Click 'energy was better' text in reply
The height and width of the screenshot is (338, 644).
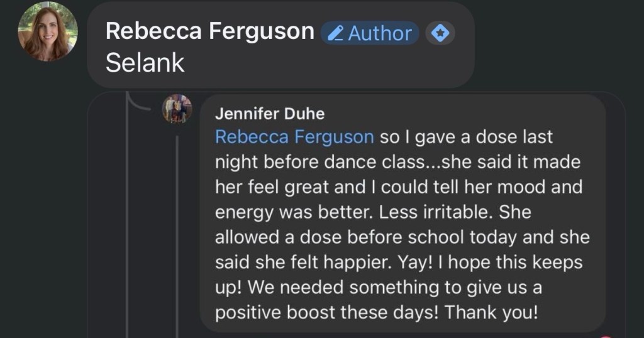(294, 212)
